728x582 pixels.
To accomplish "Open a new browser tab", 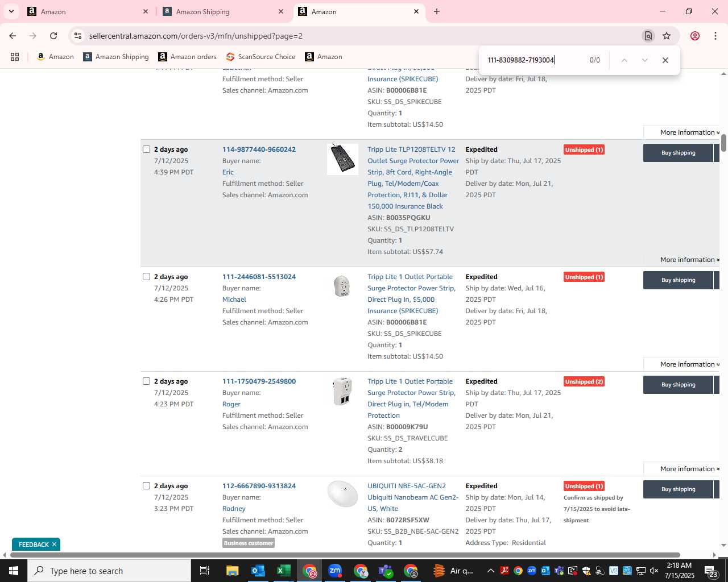I will click(437, 11).
